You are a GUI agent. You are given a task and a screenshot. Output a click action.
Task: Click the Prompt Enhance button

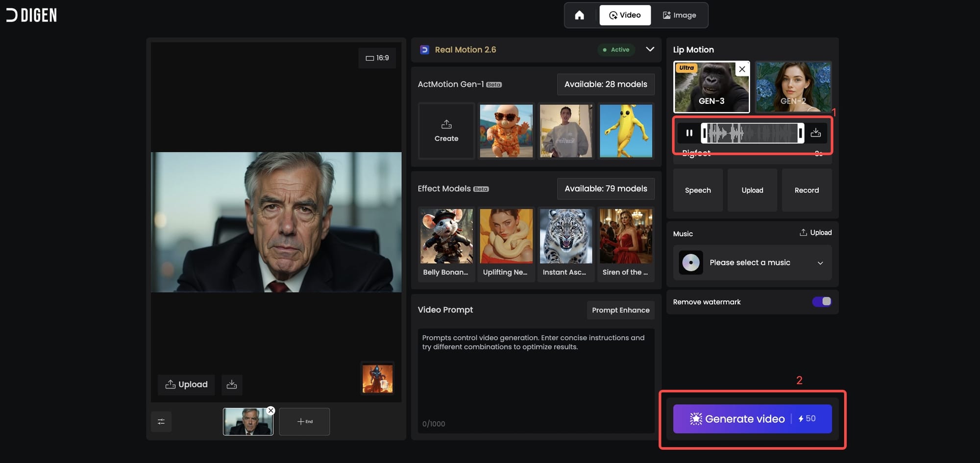pyautogui.click(x=620, y=310)
